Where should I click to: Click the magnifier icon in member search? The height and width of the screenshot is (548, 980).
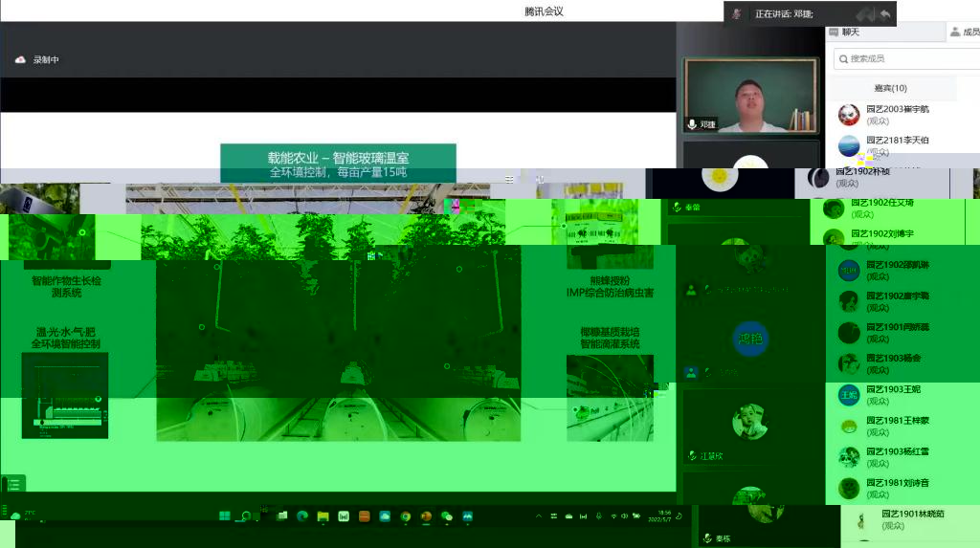click(x=843, y=58)
